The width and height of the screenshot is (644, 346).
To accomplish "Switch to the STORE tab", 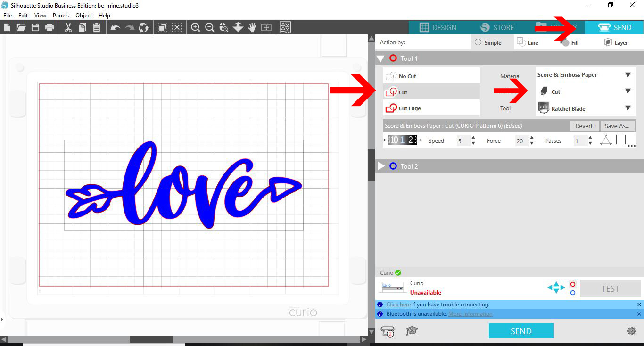I will pyautogui.click(x=497, y=27).
